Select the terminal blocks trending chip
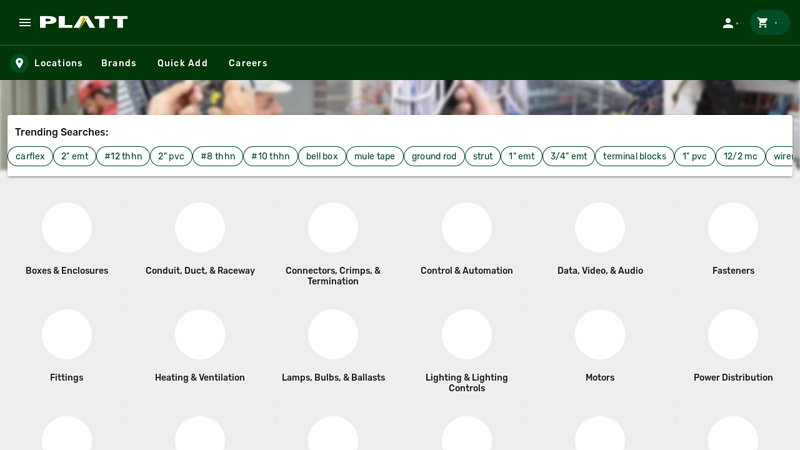This screenshot has height=450, width=800. tap(634, 156)
